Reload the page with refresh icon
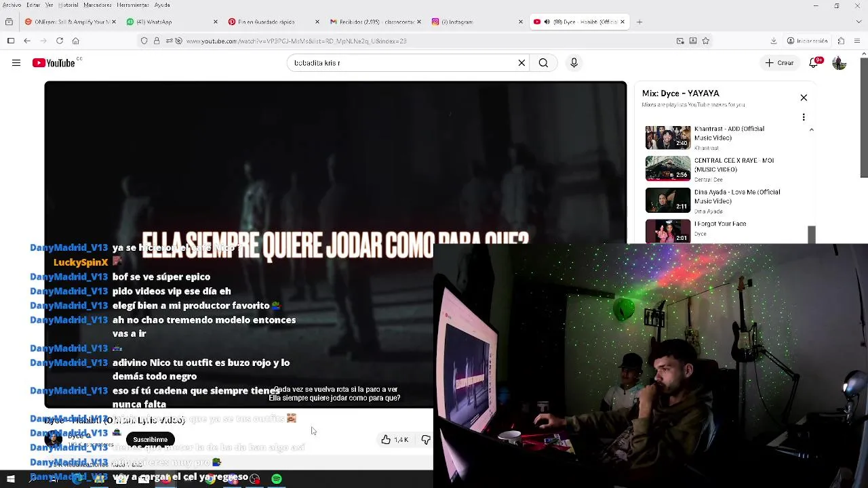 (60, 41)
